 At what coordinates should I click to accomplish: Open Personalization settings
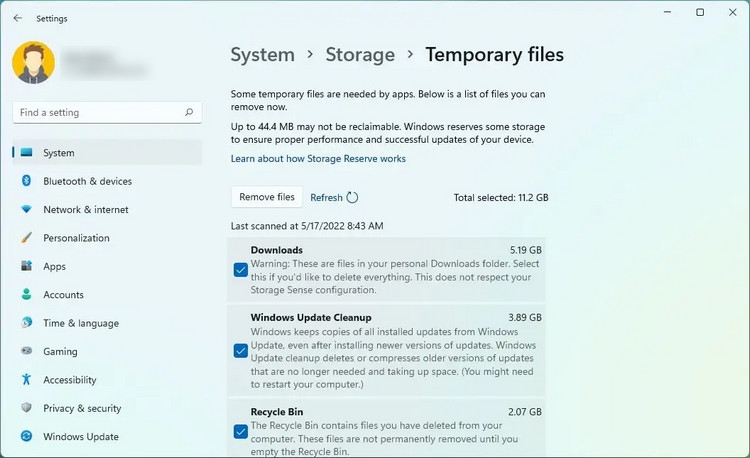click(x=76, y=238)
